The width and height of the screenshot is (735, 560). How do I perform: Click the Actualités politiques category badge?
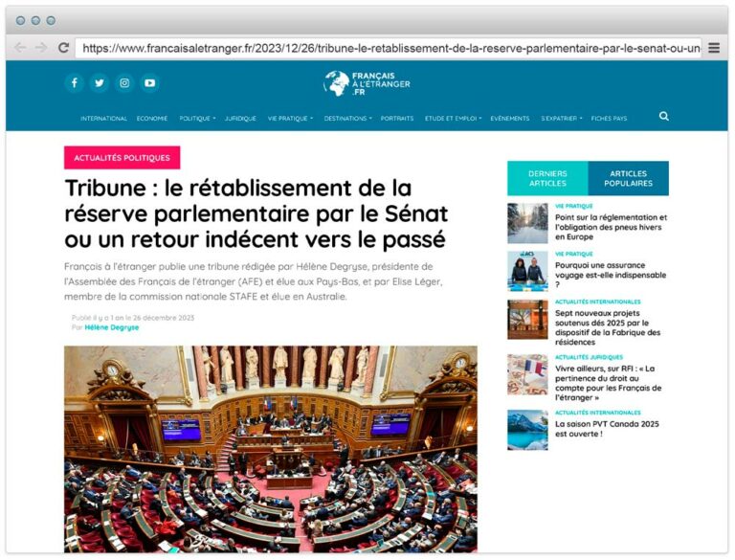pos(122,158)
